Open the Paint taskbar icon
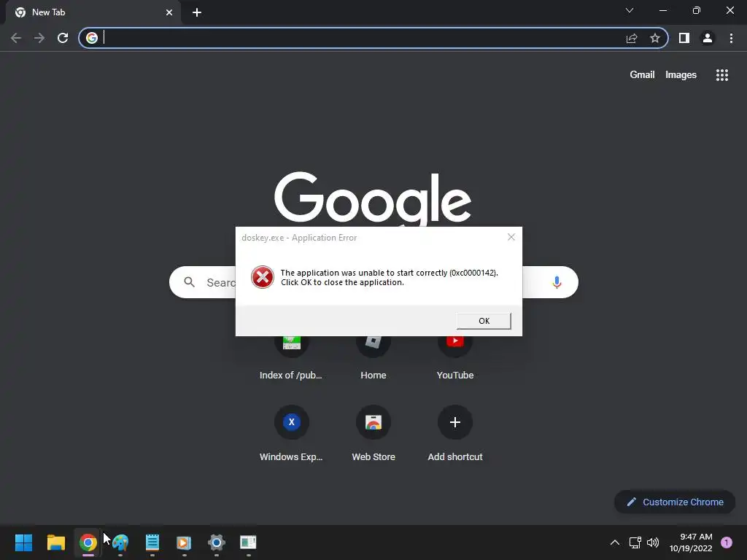 click(x=120, y=542)
